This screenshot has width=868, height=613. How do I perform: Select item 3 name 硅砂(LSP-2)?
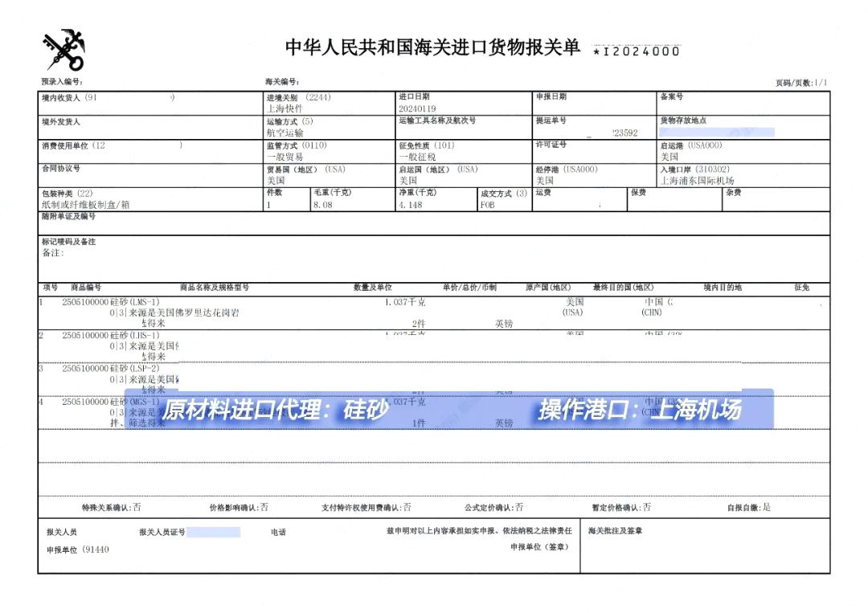pyautogui.click(x=134, y=369)
